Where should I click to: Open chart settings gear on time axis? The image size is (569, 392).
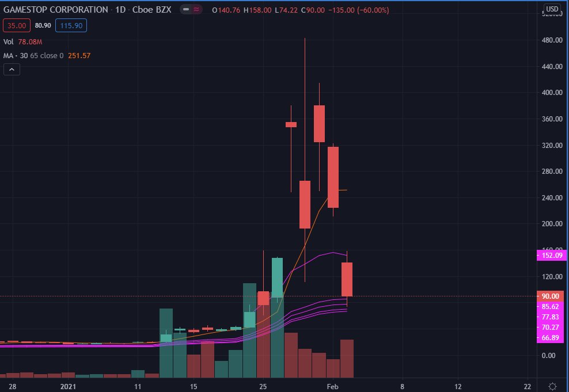552,386
